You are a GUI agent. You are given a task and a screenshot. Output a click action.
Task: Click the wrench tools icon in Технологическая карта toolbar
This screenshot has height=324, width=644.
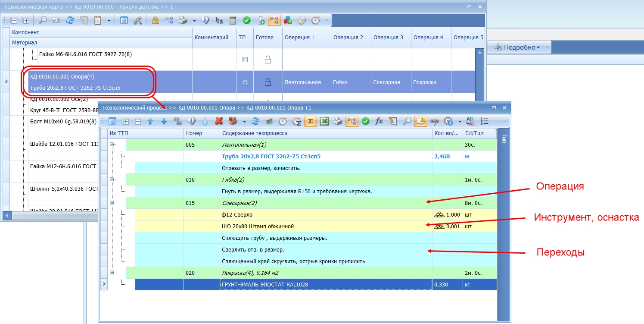point(138,20)
